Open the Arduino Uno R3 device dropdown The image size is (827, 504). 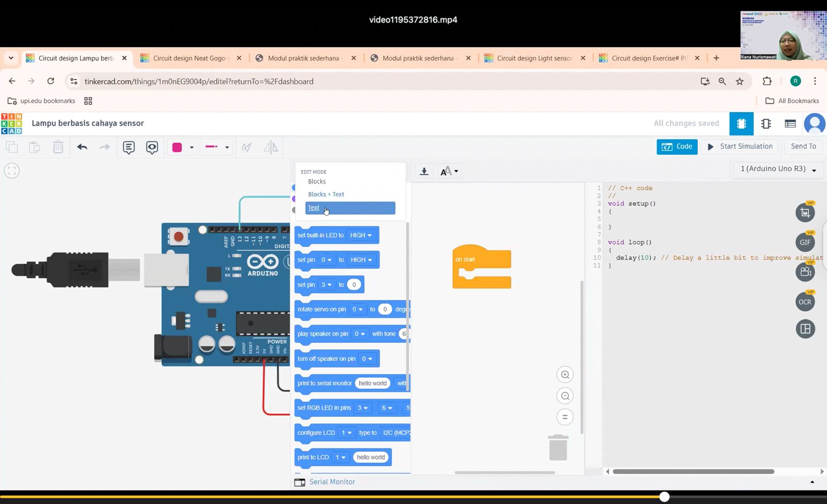(x=778, y=169)
